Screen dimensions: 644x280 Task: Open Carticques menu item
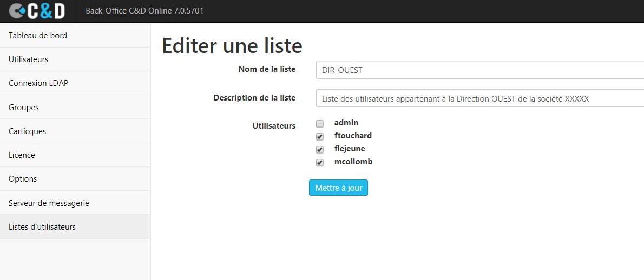click(x=75, y=131)
